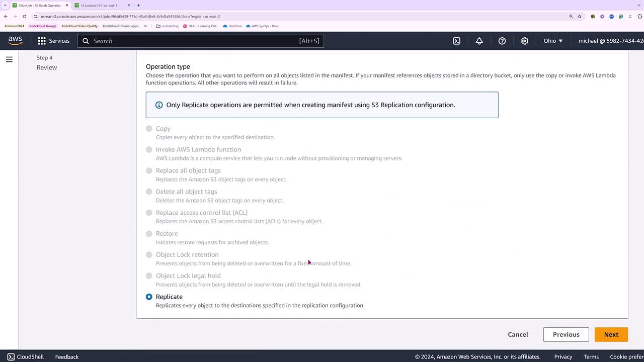Click the Previous button
The width and height of the screenshot is (644, 362).
pyautogui.click(x=566, y=334)
